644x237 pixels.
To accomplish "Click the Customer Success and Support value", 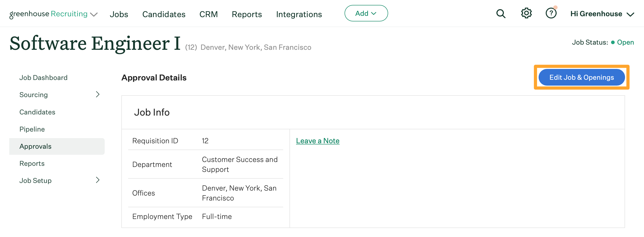I will click(x=240, y=164).
